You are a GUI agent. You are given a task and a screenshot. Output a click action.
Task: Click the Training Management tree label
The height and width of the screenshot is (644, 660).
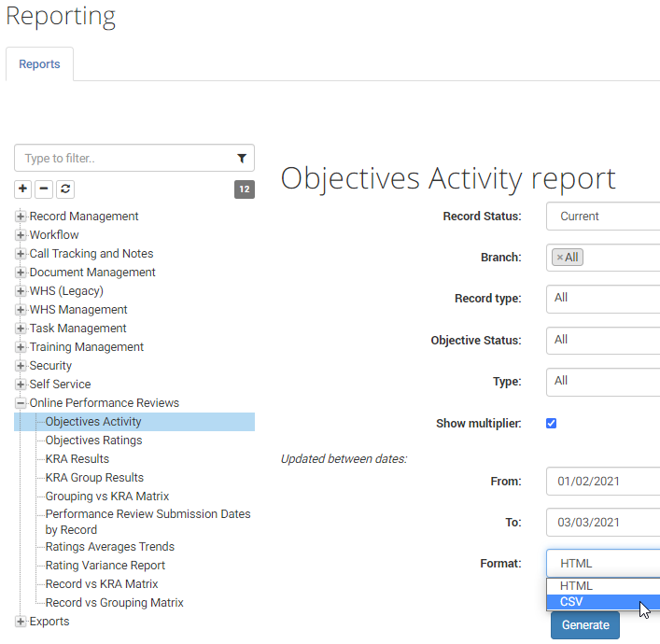click(x=86, y=347)
